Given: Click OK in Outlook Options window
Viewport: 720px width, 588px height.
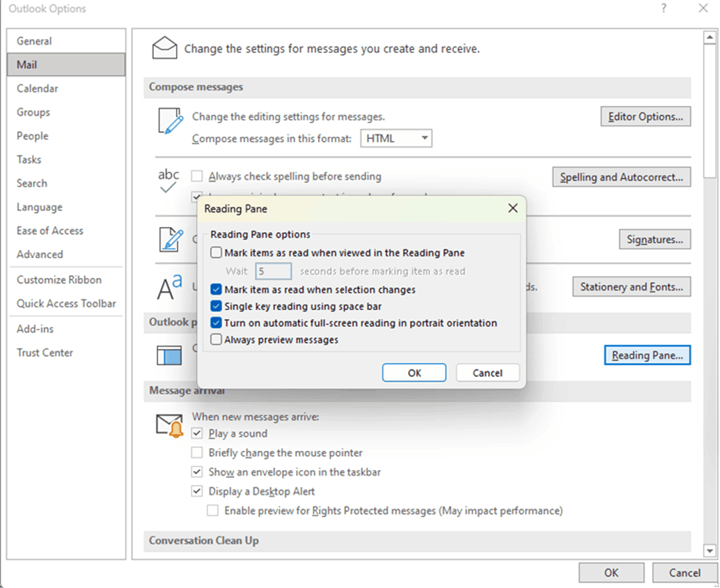Looking at the screenshot, I should (x=611, y=573).
